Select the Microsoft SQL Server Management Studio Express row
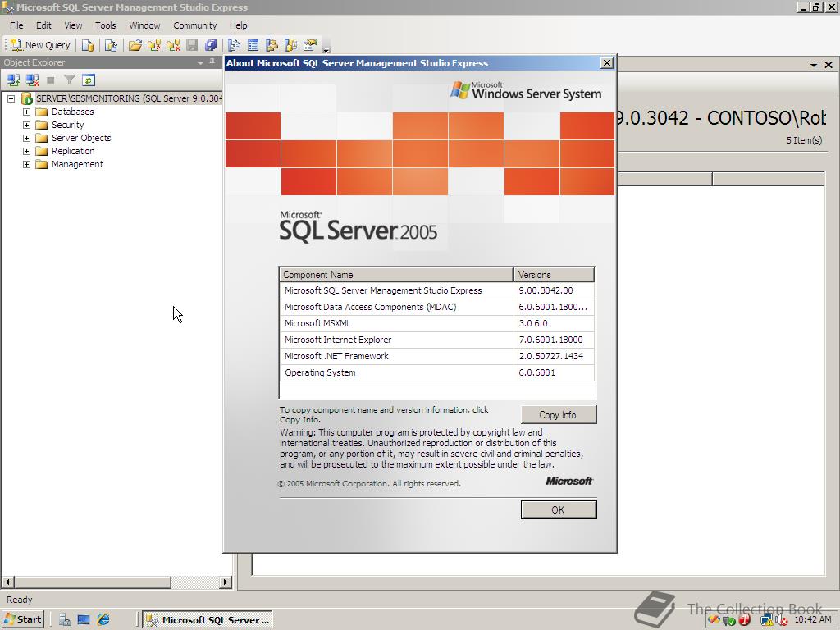This screenshot has width=840, height=630. (437, 290)
